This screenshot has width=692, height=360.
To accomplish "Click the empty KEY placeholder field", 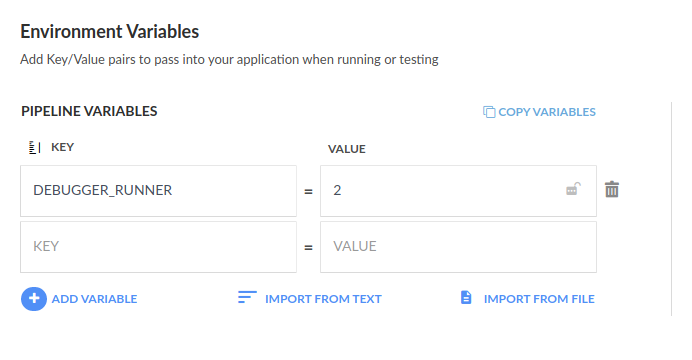I will click(x=158, y=247).
